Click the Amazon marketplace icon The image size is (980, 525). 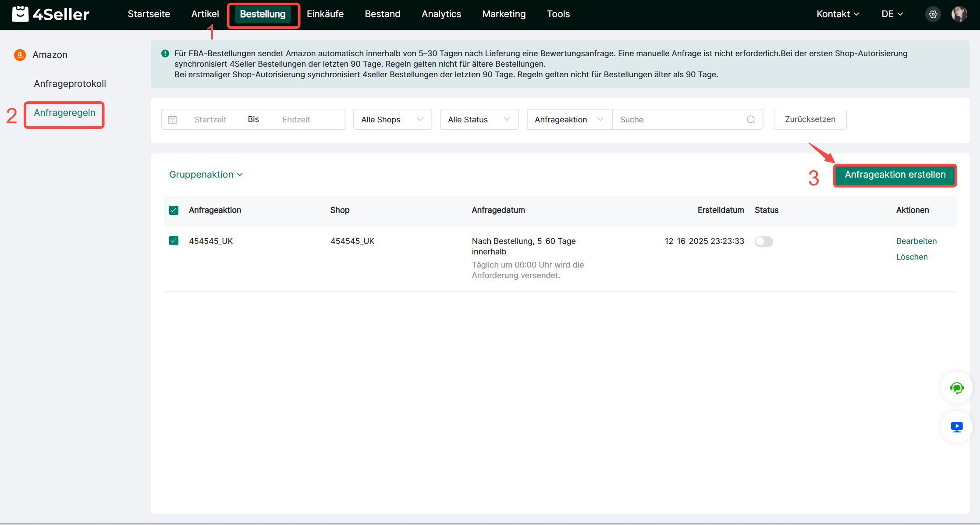[20, 55]
